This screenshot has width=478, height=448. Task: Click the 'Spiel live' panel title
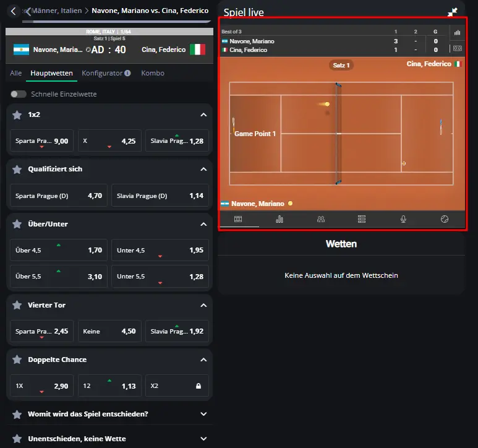(x=244, y=12)
